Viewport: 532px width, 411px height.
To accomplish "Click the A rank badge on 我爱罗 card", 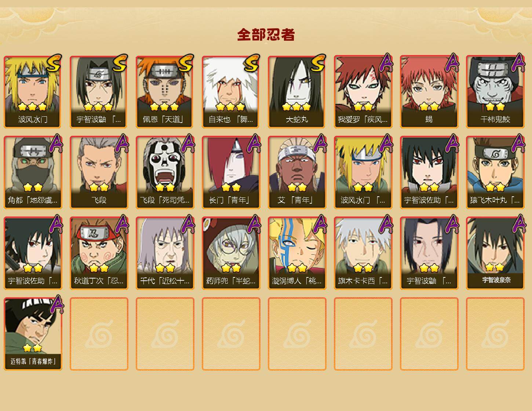I will [x=386, y=62].
